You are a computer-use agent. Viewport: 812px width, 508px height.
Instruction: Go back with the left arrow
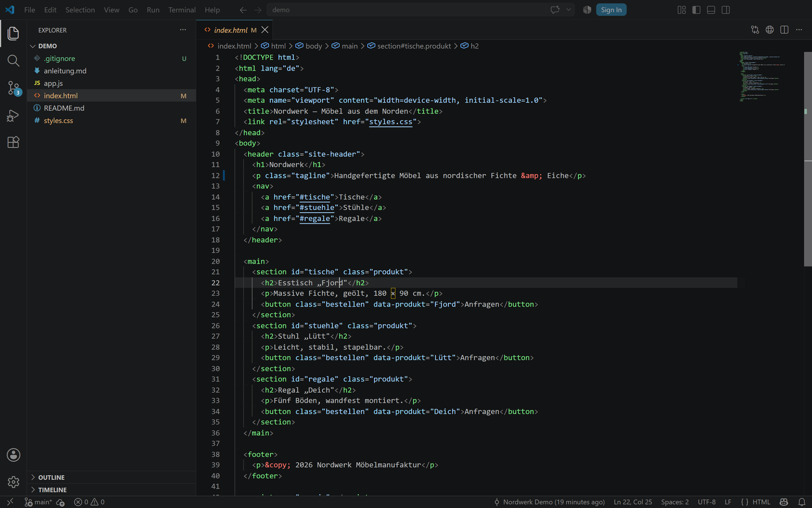pos(243,10)
